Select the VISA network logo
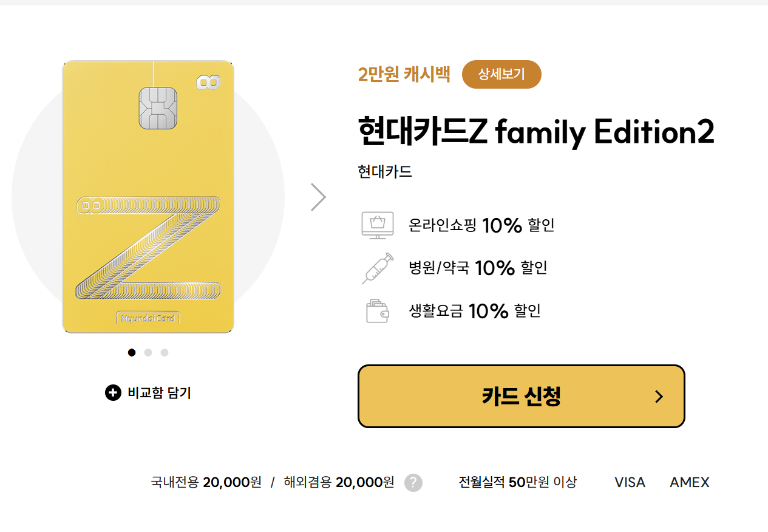 (629, 482)
